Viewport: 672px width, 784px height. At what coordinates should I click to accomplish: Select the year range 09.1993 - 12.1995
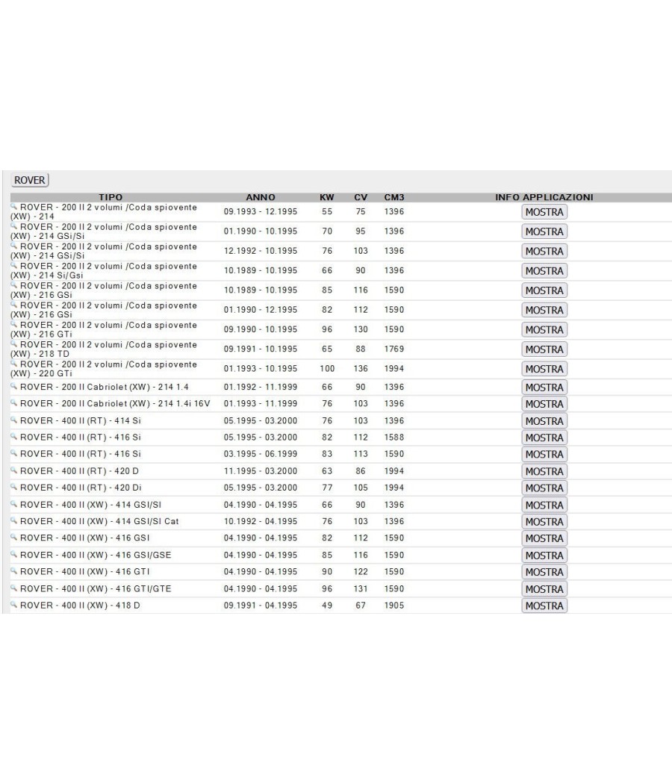pyautogui.click(x=261, y=211)
